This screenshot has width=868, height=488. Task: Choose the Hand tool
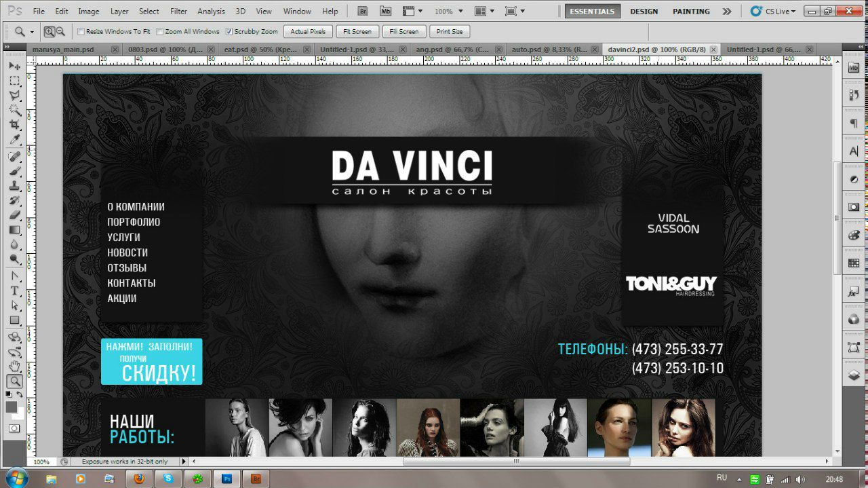click(x=14, y=367)
